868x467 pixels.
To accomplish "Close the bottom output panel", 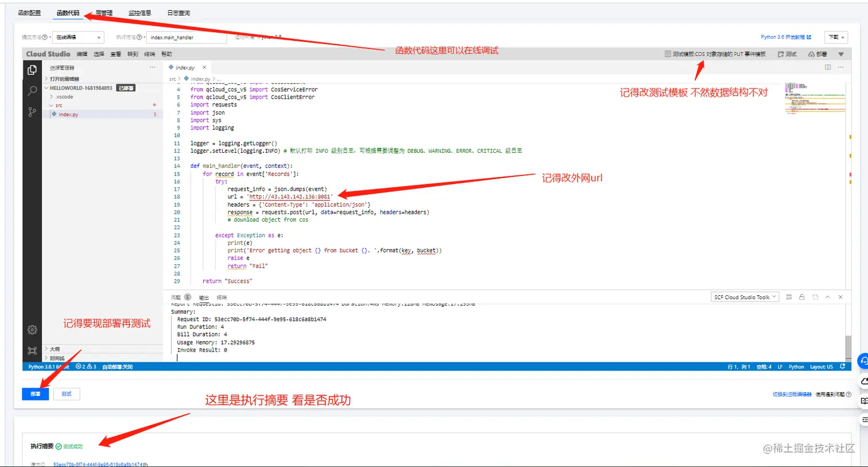I will [x=840, y=297].
